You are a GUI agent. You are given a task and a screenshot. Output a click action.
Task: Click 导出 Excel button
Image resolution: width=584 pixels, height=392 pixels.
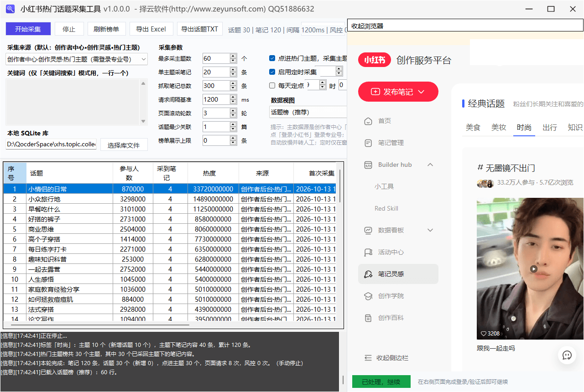[151, 29]
